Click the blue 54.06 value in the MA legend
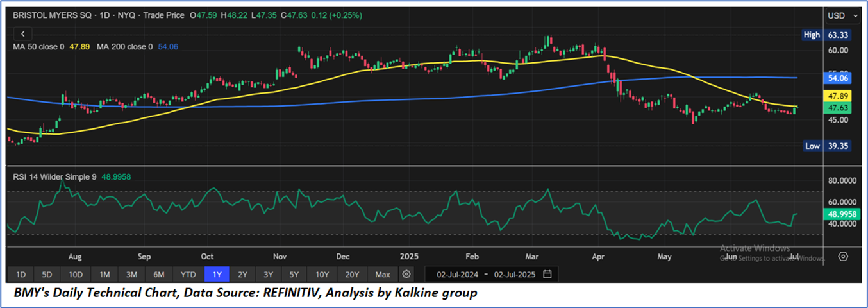The width and height of the screenshot is (868, 308). (x=167, y=47)
